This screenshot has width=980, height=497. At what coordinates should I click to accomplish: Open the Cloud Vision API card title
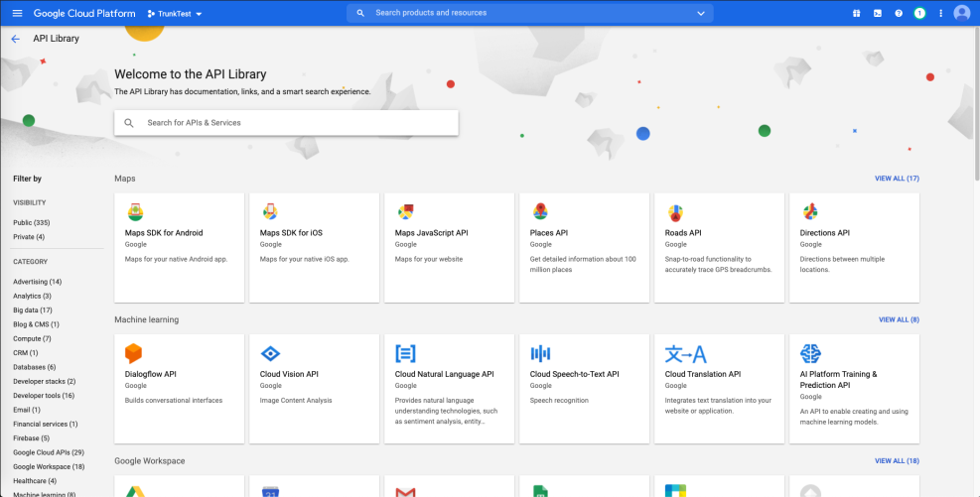pyautogui.click(x=289, y=374)
